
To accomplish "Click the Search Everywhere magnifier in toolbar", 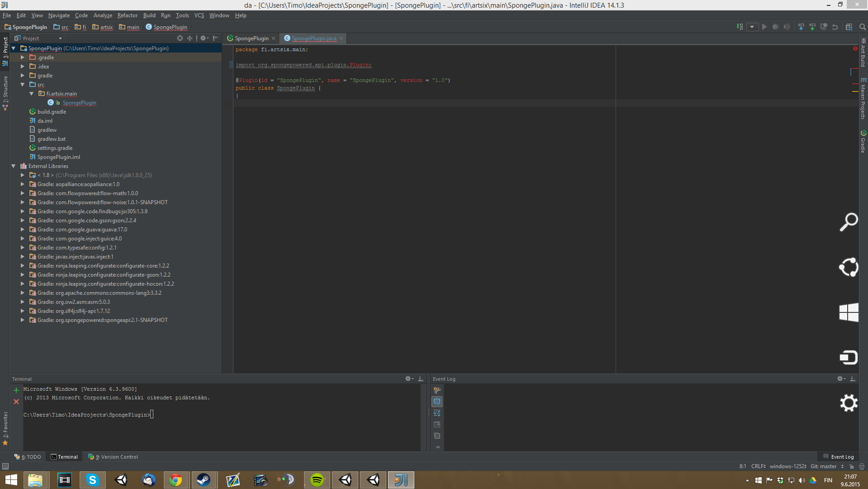I will click(x=863, y=27).
